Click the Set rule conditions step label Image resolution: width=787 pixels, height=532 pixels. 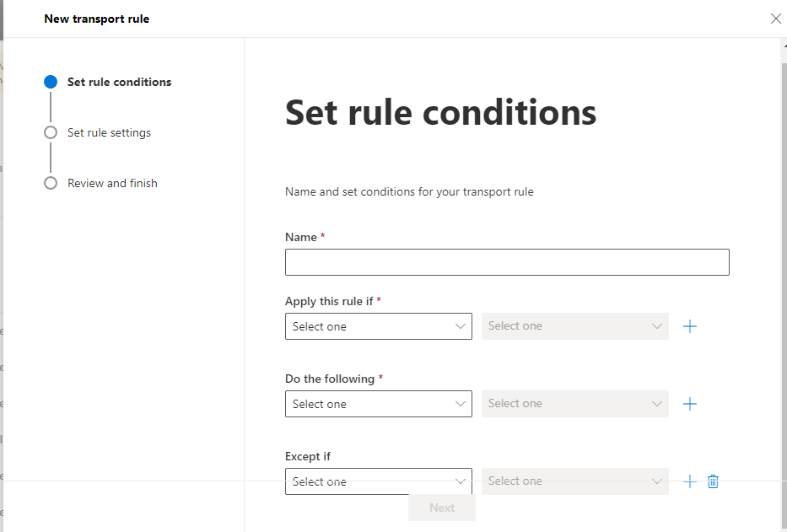click(x=120, y=82)
